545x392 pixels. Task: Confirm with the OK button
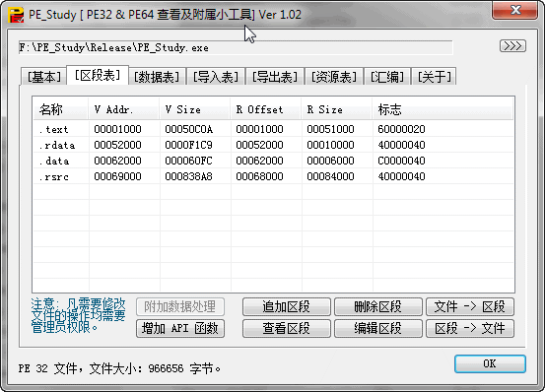coord(490,363)
